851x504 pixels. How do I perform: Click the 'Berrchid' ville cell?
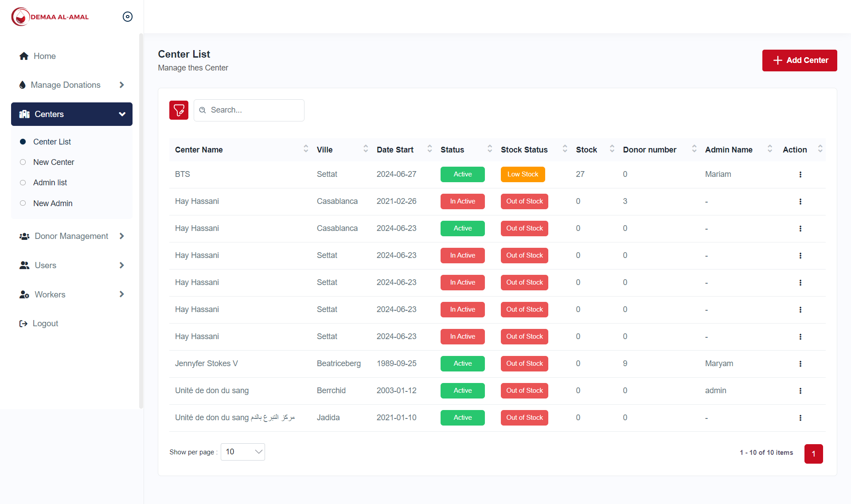tap(331, 391)
